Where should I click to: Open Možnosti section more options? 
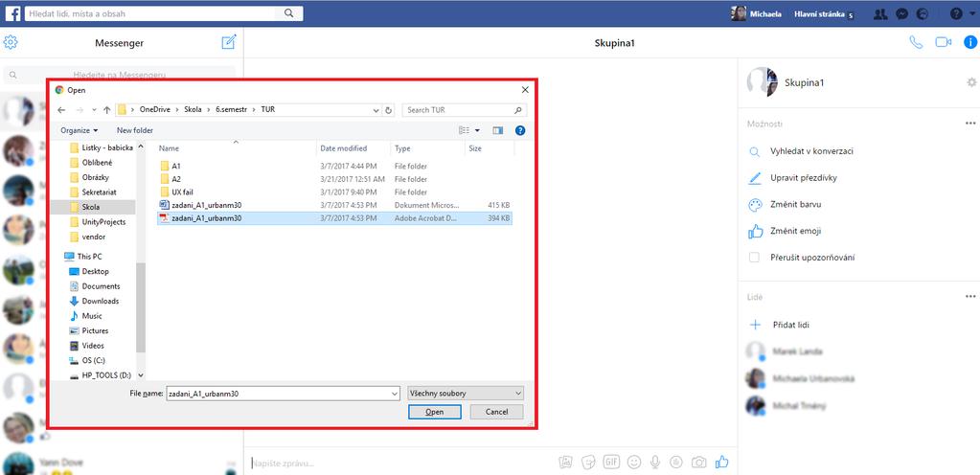tap(970, 124)
